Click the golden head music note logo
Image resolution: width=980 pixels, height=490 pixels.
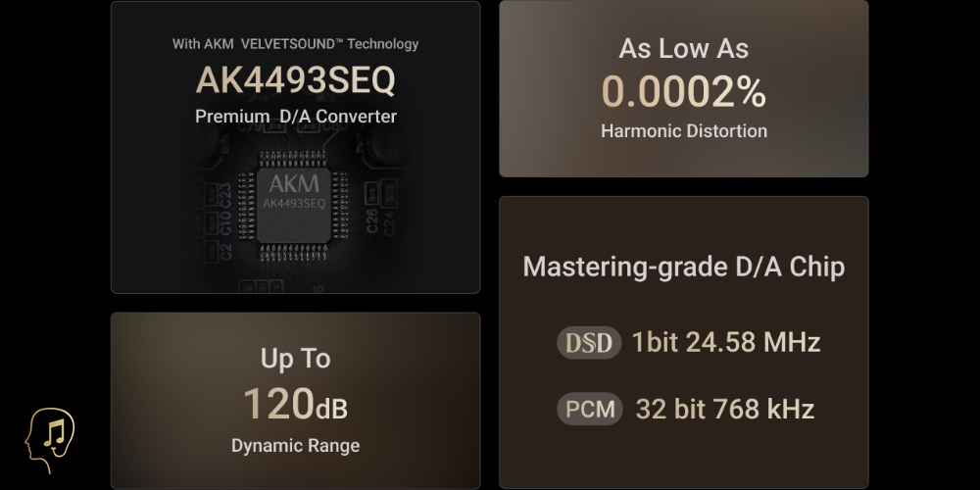pos(50,441)
